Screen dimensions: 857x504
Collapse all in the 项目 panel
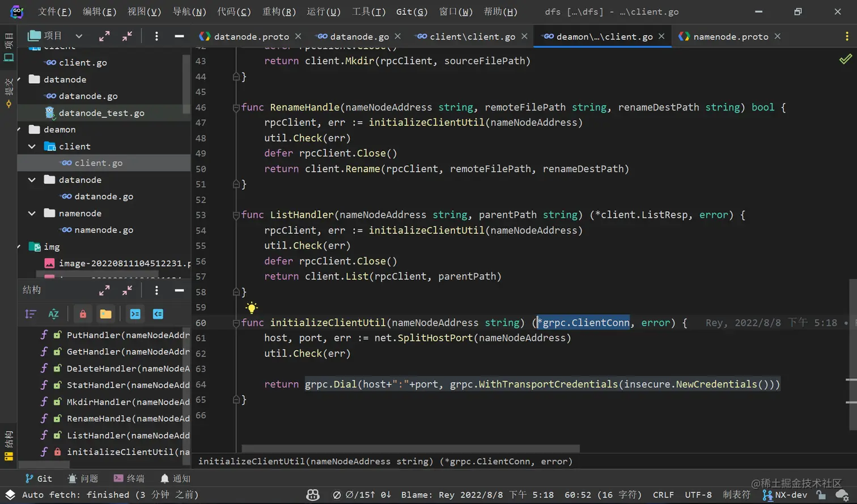(x=127, y=36)
